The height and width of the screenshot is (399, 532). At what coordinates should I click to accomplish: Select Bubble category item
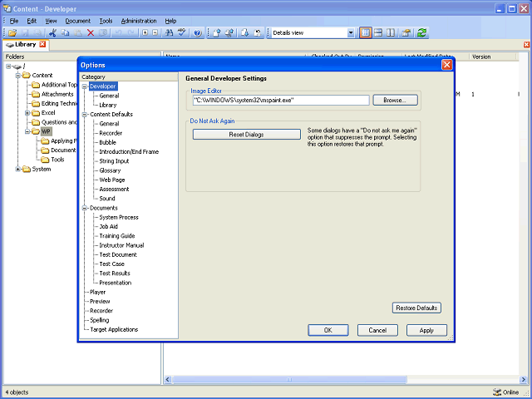[107, 142]
